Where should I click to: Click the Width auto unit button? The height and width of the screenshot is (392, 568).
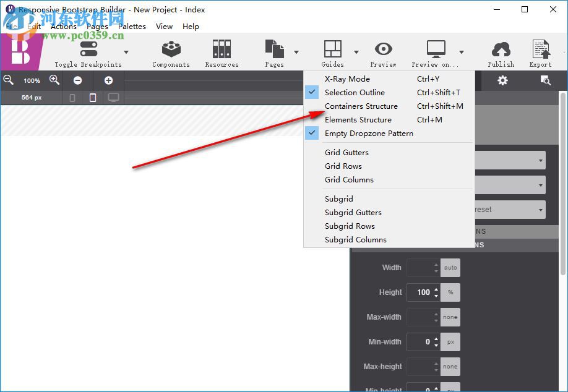click(450, 268)
